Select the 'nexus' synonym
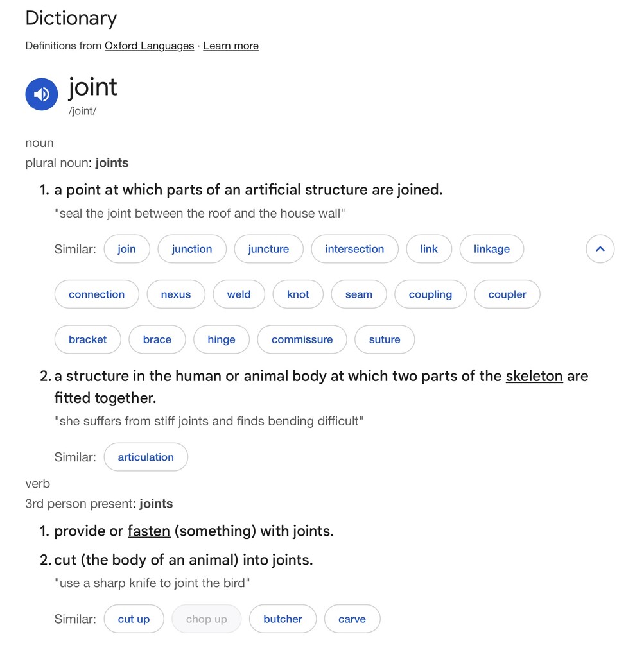Viewport: 644px width, 657px height. click(176, 294)
